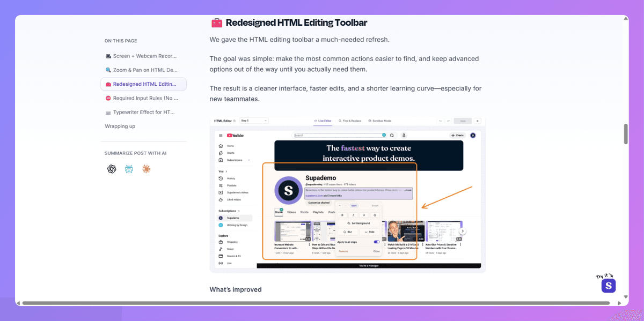Viewport: 644px width, 321px height.
Task: Click the horizontal scrollbar at the page bottom
Action: tap(316, 303)
